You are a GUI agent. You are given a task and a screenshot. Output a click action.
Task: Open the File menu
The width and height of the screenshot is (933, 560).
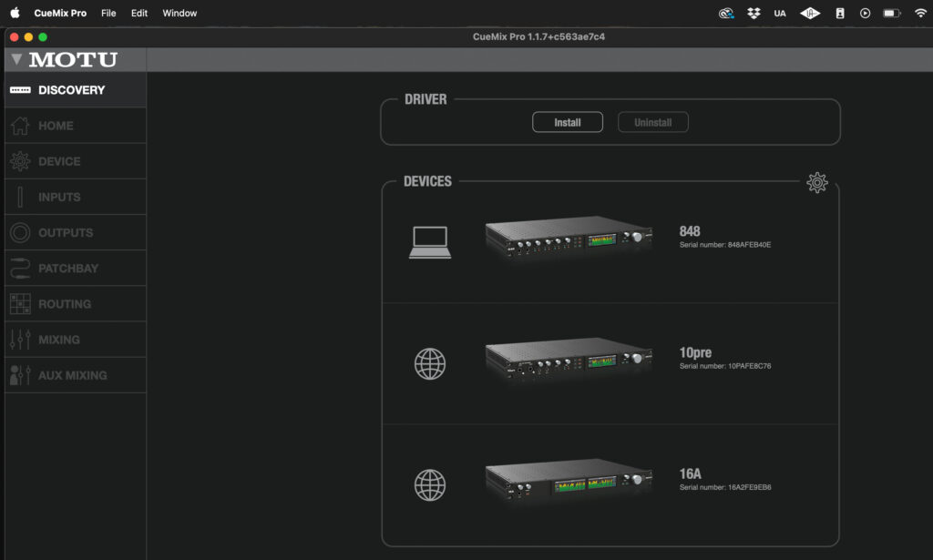pos(108,14)
